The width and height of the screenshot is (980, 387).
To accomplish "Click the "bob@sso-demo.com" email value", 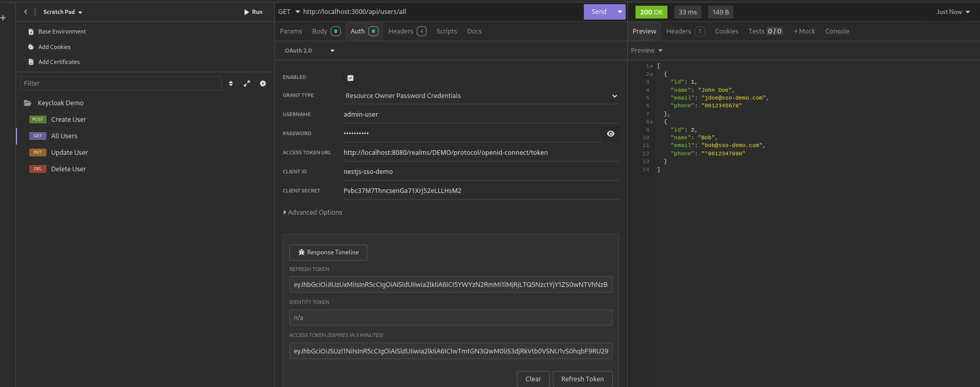I will (731, 146).
